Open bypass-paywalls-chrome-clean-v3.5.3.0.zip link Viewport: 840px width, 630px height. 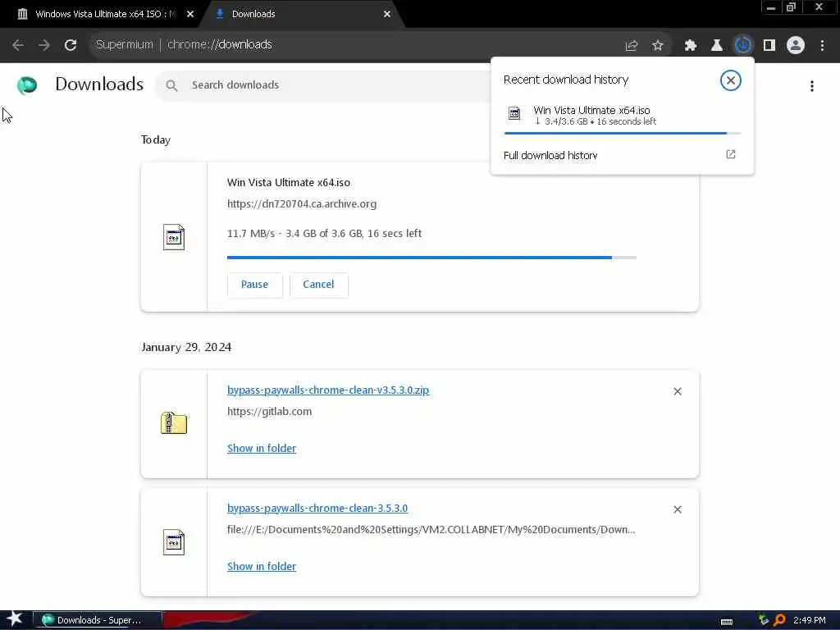[x=328, y=390]
